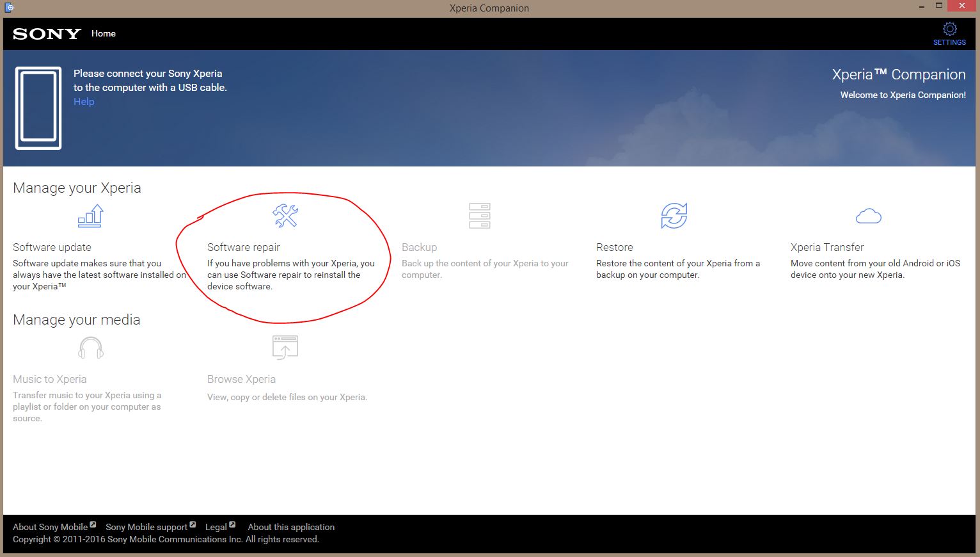Click 'Welcome to Xperia Companion!' text
The height and width of the screenshot is (557, 980).
click(903, 95)
